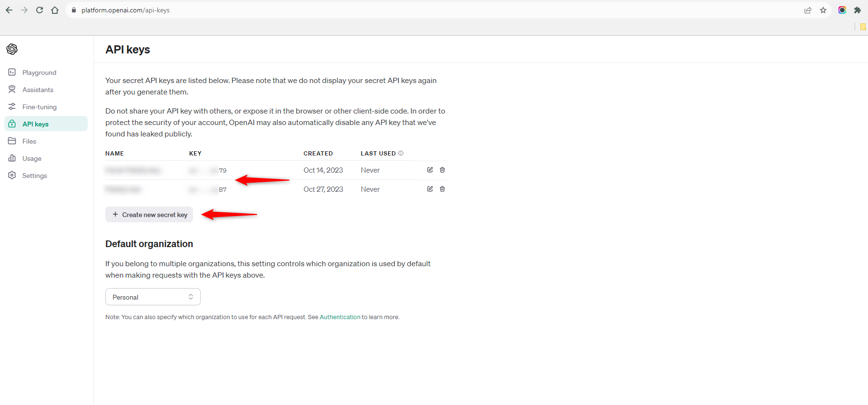Click the Oct 27, 2023 created date
868x405 pixels.
[x=323, y=189]
